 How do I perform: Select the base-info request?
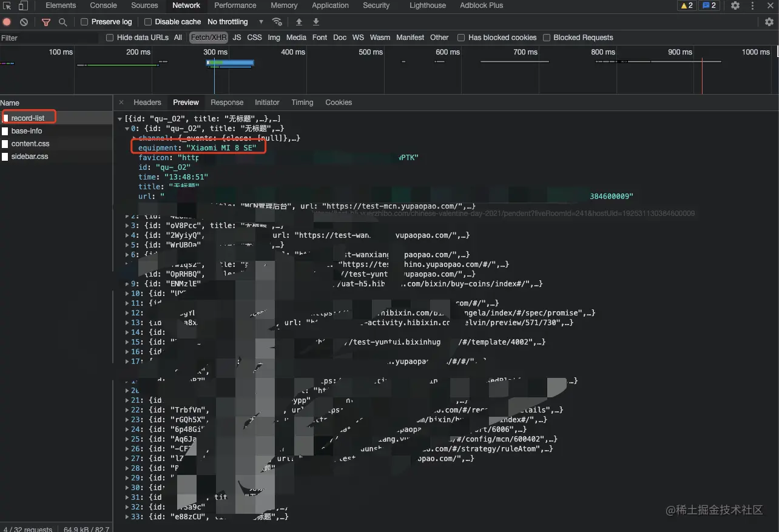(56, 131)
